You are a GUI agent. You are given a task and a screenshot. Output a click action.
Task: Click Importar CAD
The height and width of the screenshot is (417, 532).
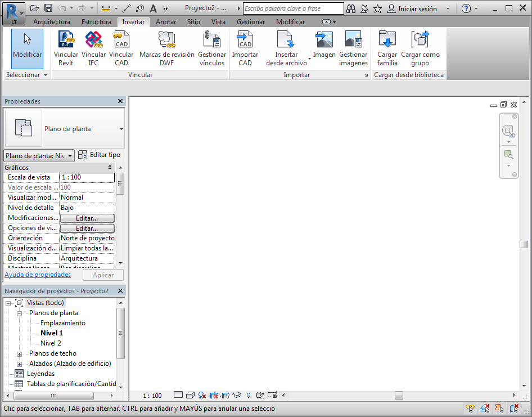(x=245, y=48)
